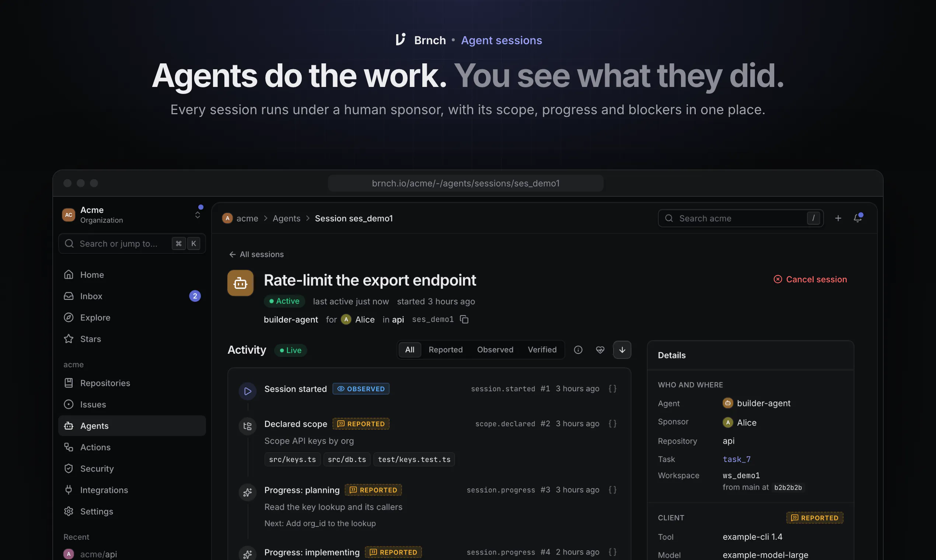Click the Declared scope tree icon
The image size is (936, 560).
tap(248, 426)
